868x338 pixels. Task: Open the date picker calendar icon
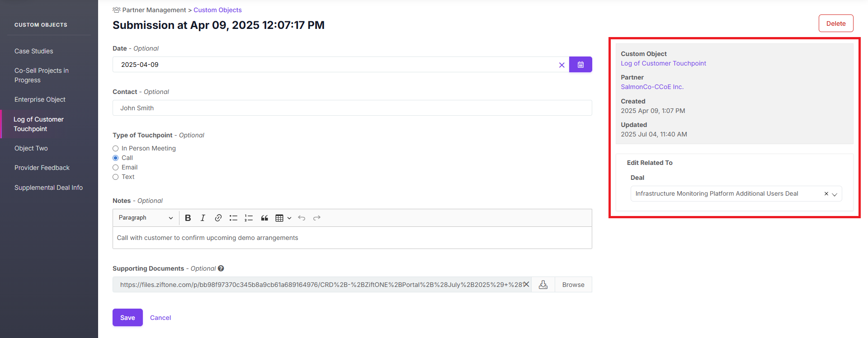(x=580, y=65)
